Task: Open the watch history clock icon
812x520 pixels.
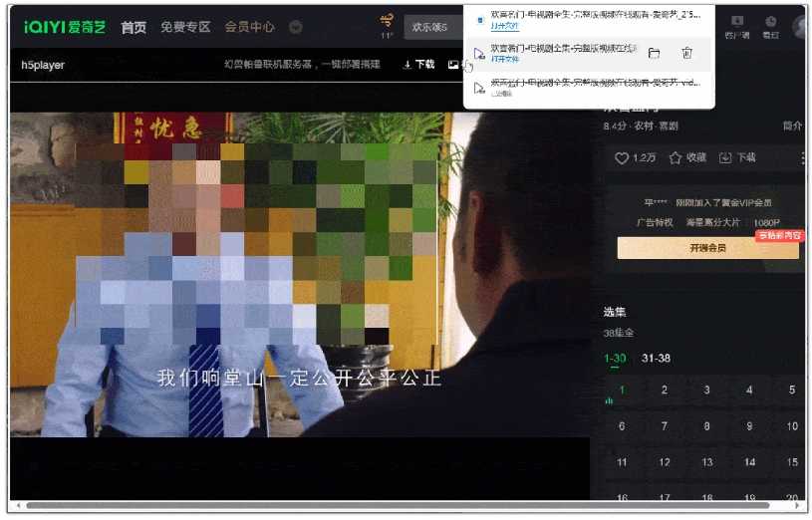Action: coord(770,27)
